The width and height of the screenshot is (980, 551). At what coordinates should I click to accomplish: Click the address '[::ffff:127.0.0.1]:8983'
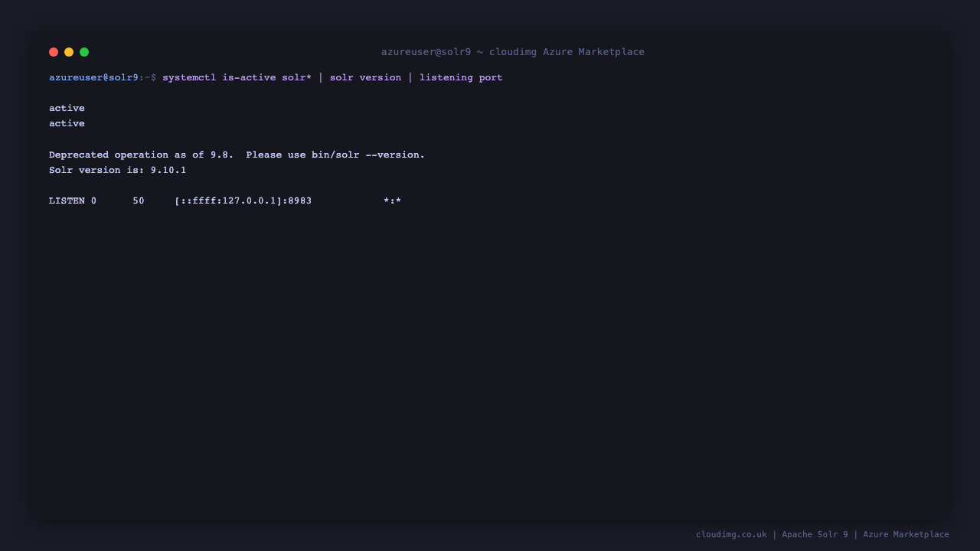tap(243, 201)
